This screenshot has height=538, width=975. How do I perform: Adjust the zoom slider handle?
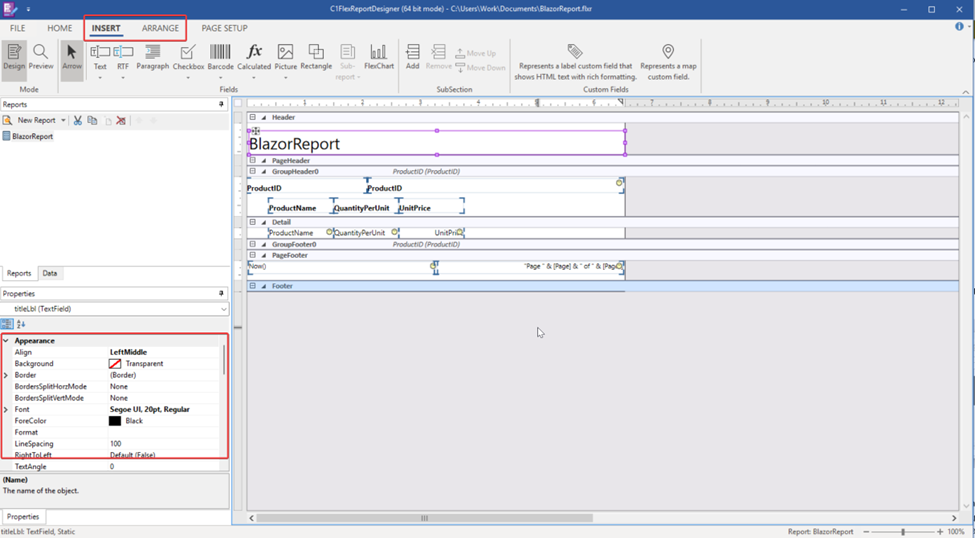[x=903, y=532]
